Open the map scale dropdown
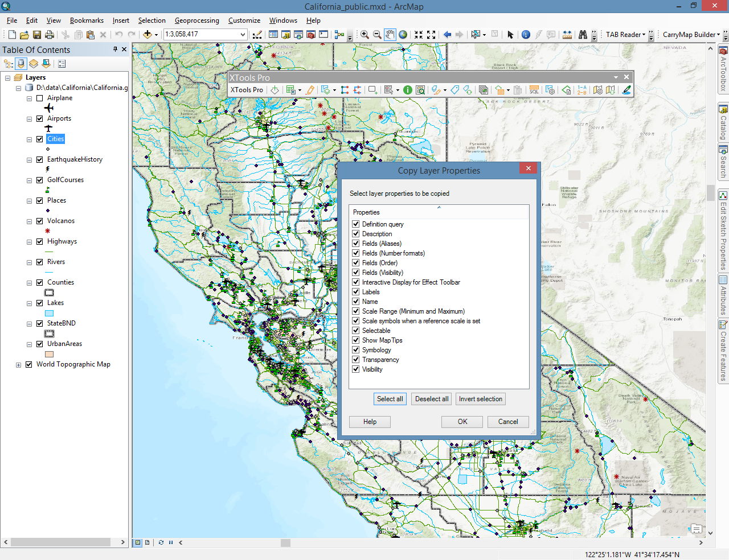 [x=243, y=34]
